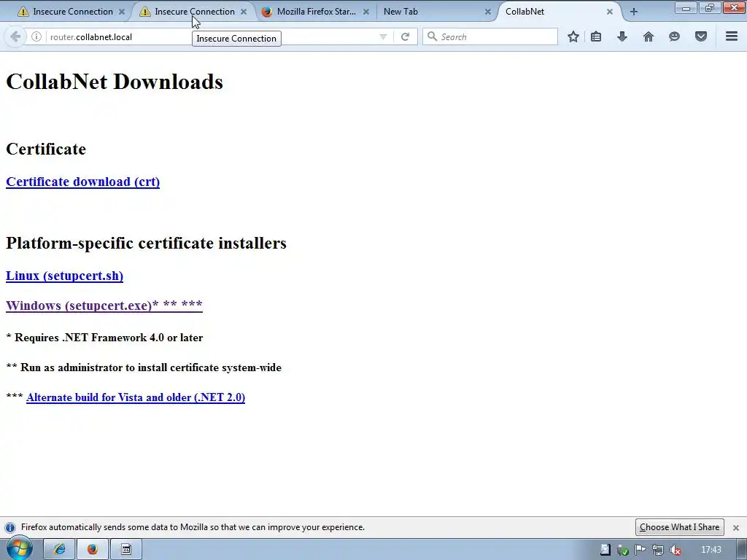Download Windows (setupcert.exe) installer
Screen dimensions: 747x560
point(104,306)
